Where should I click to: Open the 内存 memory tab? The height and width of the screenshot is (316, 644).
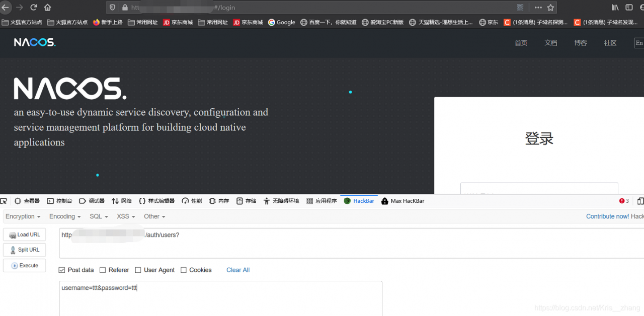coord(219,201)
